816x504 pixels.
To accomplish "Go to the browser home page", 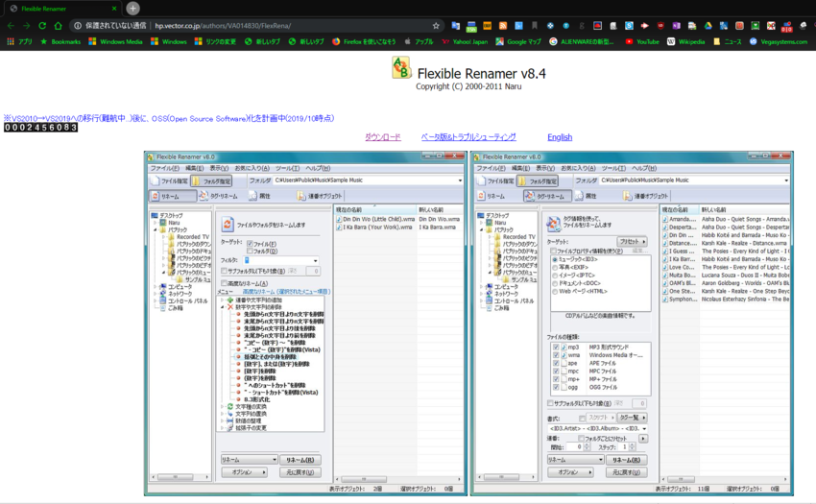I will [x=58, y=26].
